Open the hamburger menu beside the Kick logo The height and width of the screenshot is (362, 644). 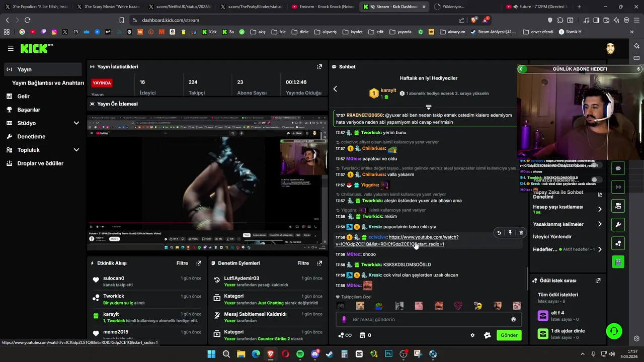(11, 49)
